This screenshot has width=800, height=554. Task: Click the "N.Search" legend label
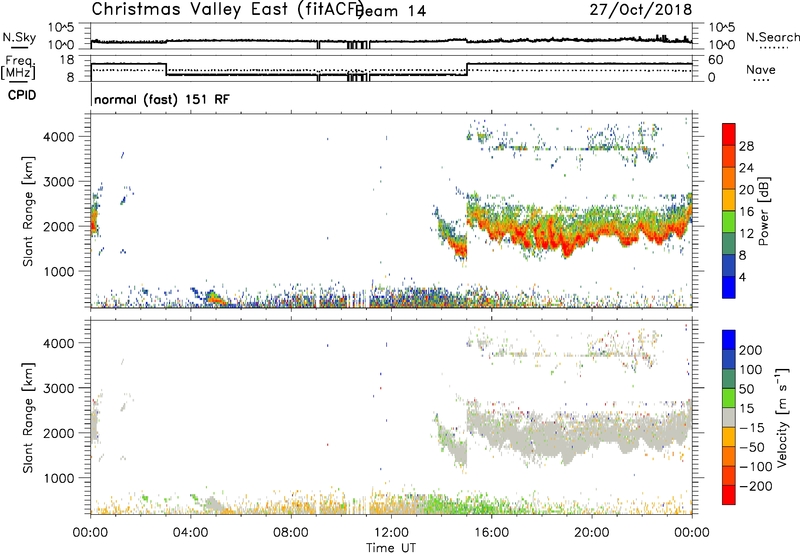pos(772,37)
